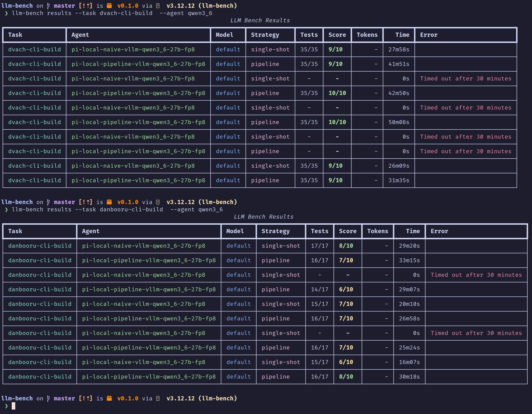Click the 'single-shot' strategy in the 27m58s row

pyautogui.click(x=270, y=49)
